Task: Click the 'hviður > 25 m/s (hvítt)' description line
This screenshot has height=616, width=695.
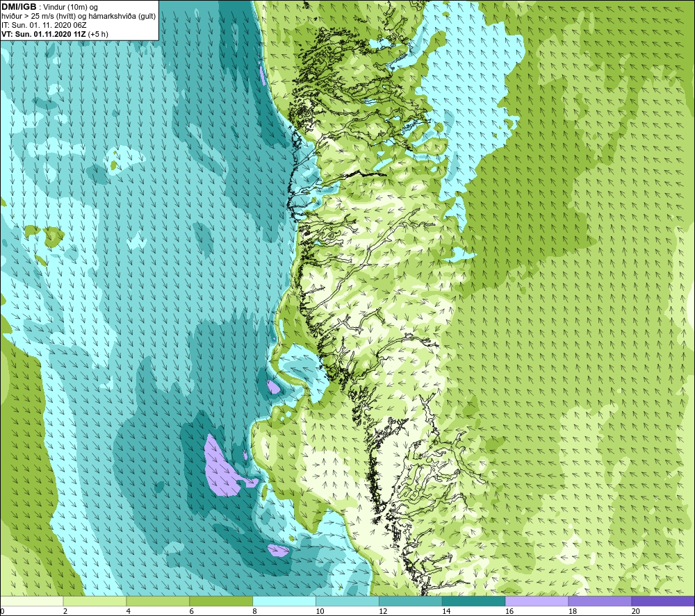Action: [79, 16]
